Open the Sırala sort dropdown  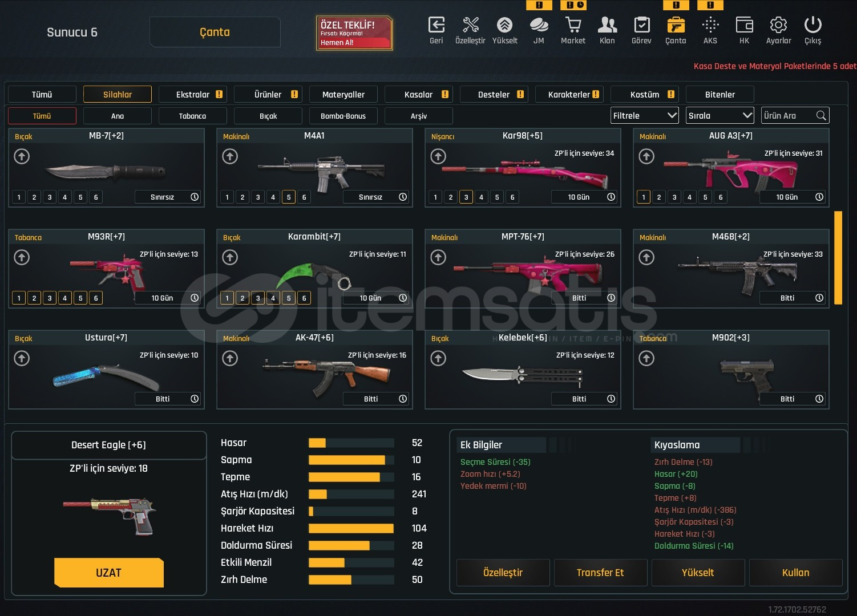click(720, 116)
